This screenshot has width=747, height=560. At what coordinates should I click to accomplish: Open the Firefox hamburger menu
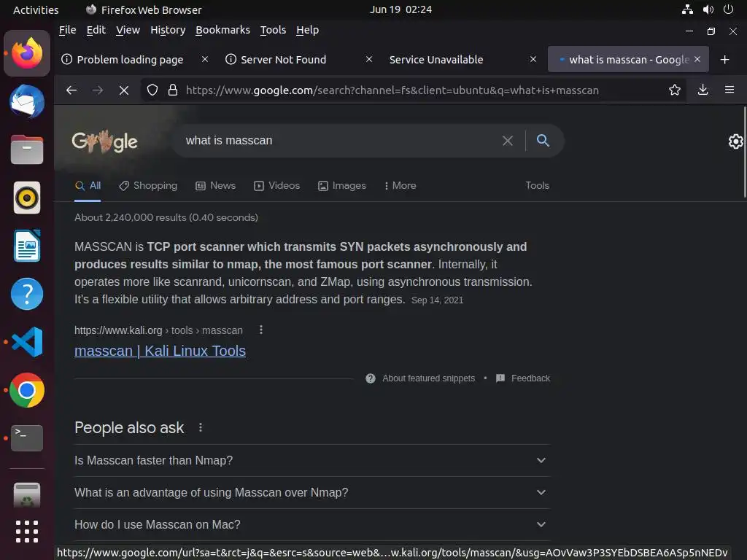(x=729, y=90)
